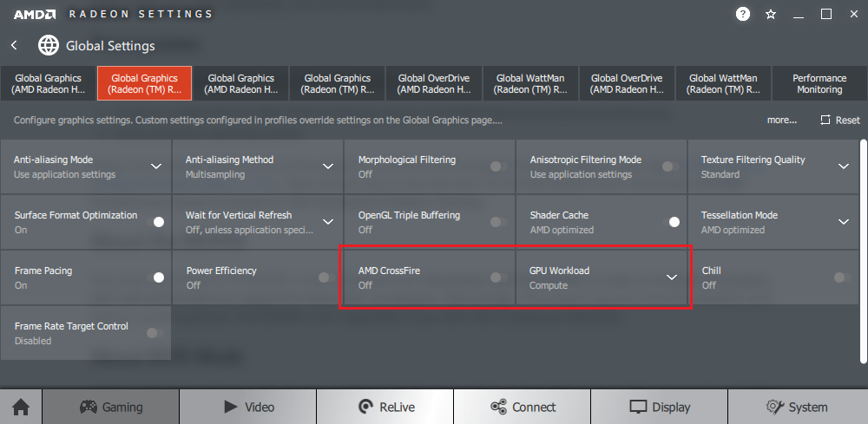Open the Gaming section
The height and width of the screenshot is (424, 868).
pos(111,408)
